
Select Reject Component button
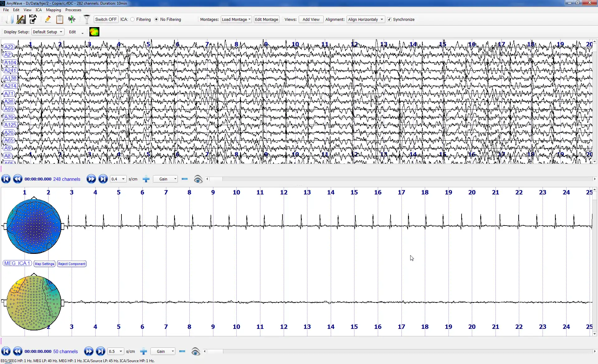point(71,263)
